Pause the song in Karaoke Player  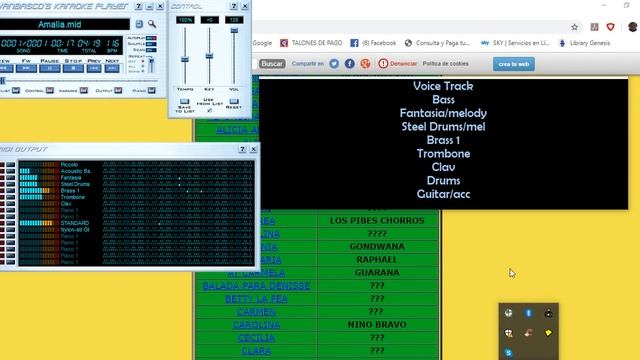click(49, 68)
